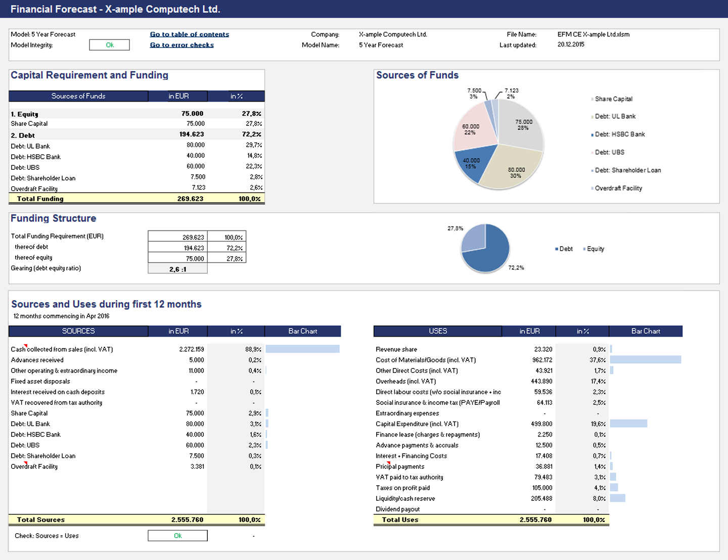Click the Capital Expenditure bar in Uses chart
Image resolution: width=728 pixels, height=560 pixels.
(628, 424)
